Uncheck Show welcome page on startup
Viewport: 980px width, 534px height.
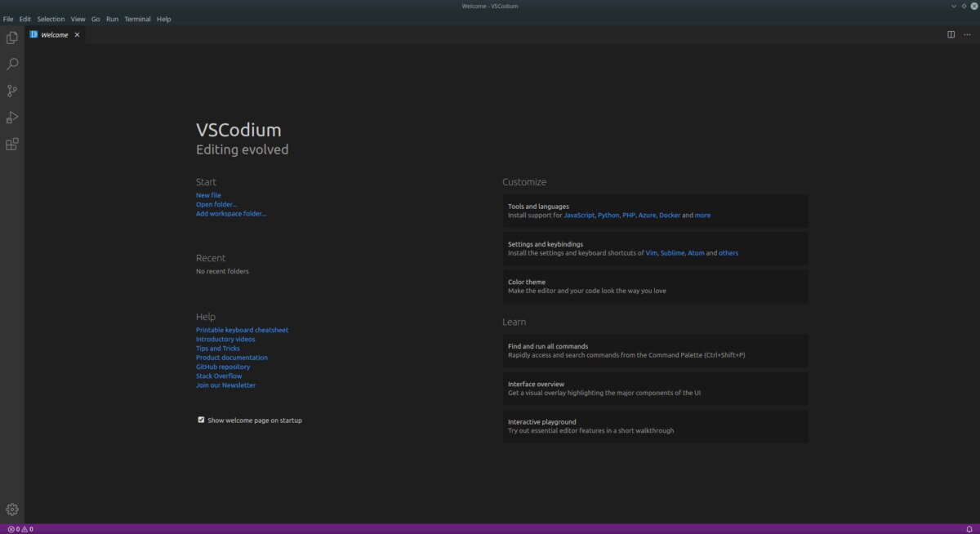[201, 420]
